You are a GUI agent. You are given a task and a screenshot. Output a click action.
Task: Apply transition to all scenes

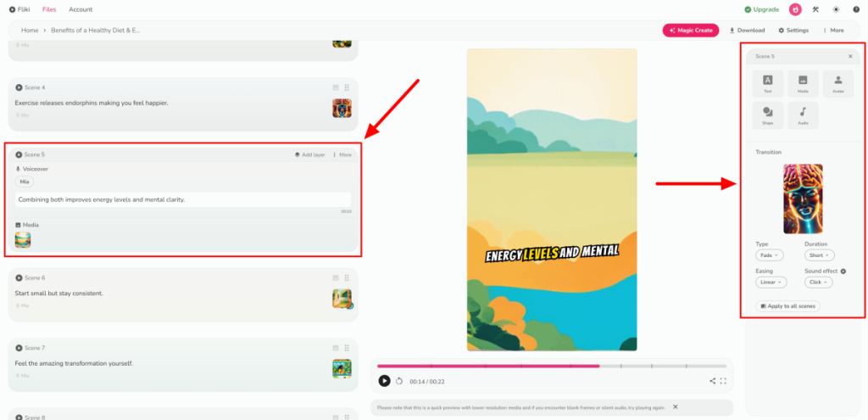click(x=787, y=305)
